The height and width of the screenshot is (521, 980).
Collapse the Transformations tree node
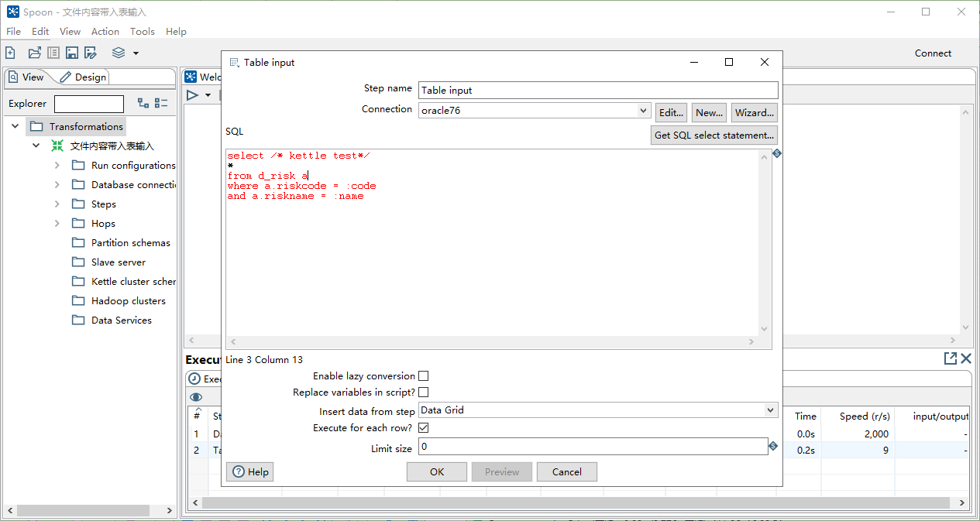[15, 126]
